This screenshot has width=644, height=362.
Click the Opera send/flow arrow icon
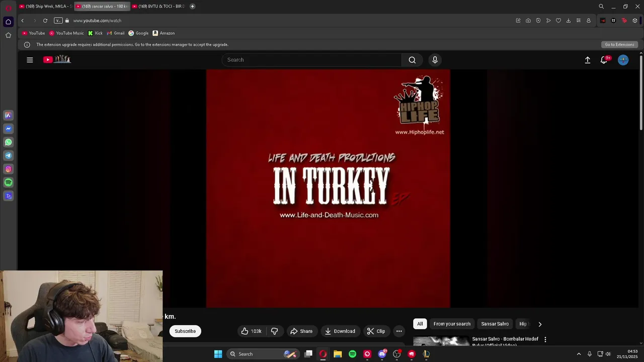548,21
